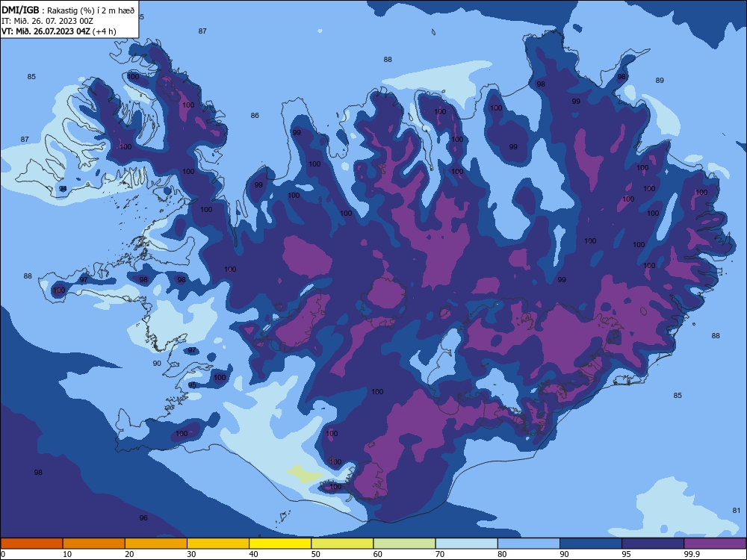Image resolution: width=747 pixels, height=560 pixels.
Task: Select the 20–30 amber legend swatch
Action: 156,544
